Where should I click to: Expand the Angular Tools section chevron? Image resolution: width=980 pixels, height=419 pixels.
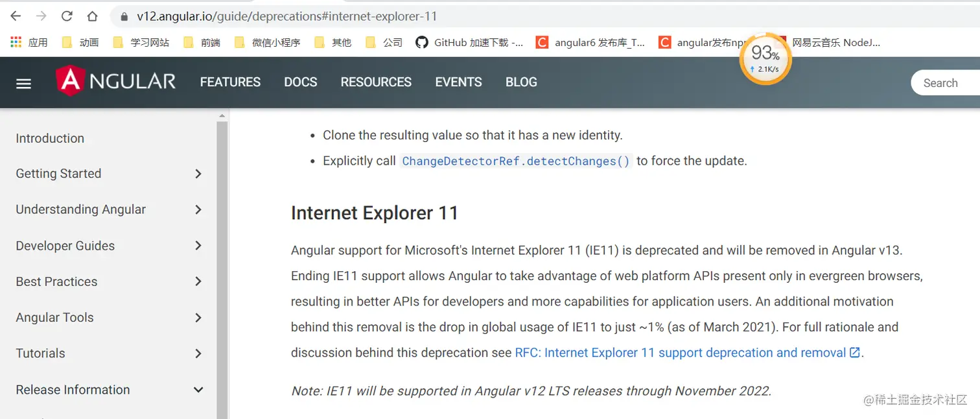click(198, 318)
